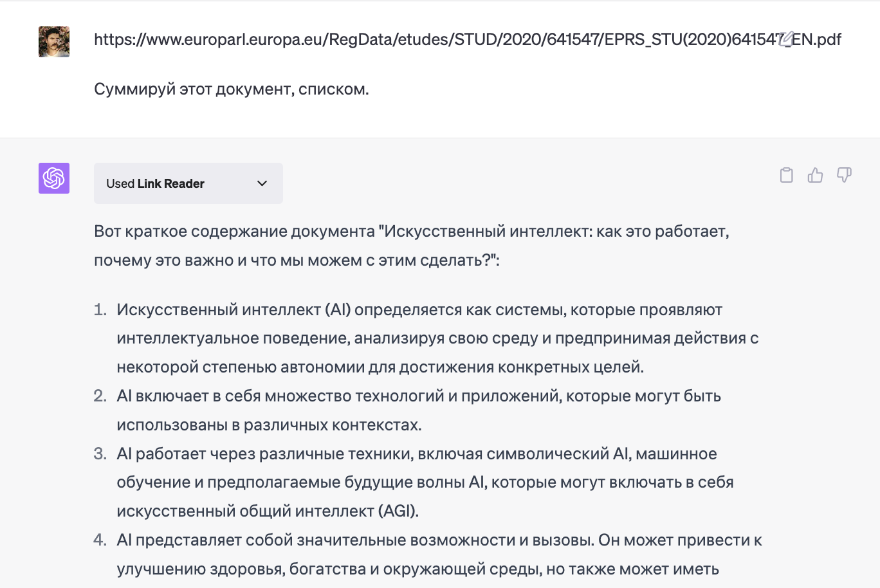
Task: Click the "Link Reader" bold plugin name
Action: point(170,183)
